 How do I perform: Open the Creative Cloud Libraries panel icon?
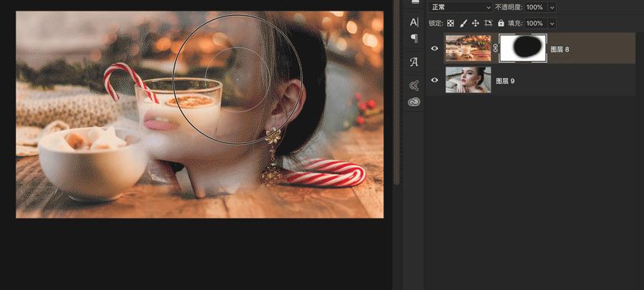[x=414, y=102]
